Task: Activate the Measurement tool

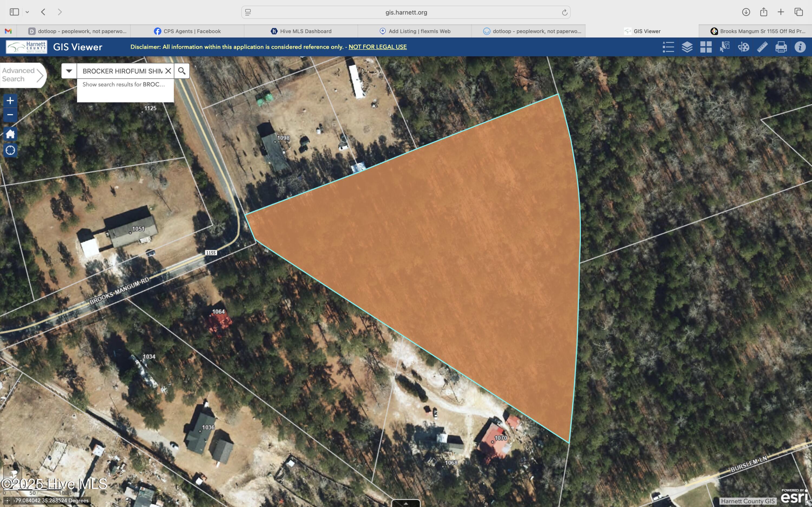Action: point(762,47)
